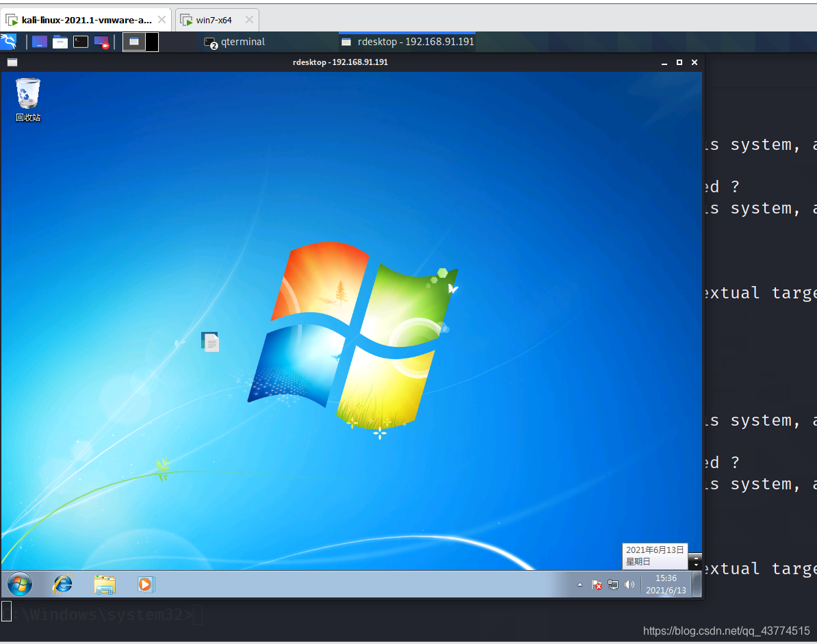This screenshot has width=817, height=644.
Task: Open Windows Explorer from the taskbar
Action: [x=105, y=584]
